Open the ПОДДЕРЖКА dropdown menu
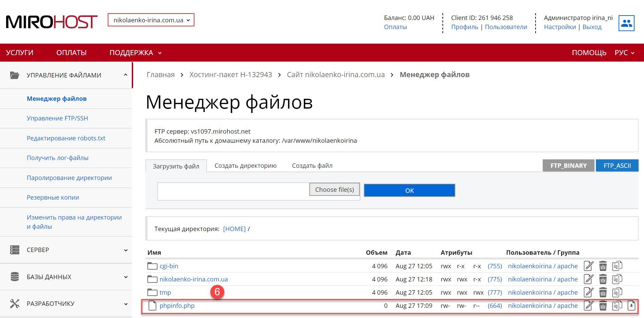The width and height of the screenshot is (644, 318). [x=136, y=53]
